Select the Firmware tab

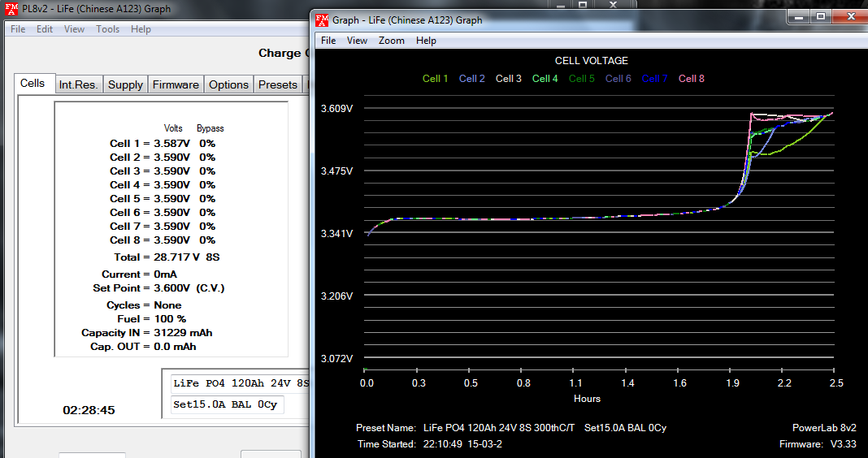[176, 84]
